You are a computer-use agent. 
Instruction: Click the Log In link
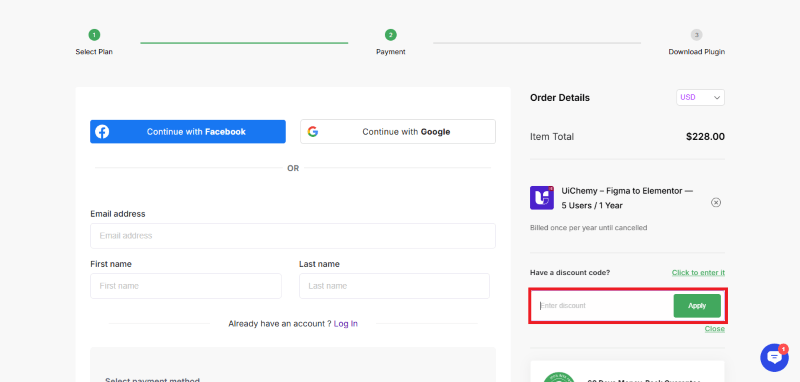pyautogui.click(x=345, y=323)
